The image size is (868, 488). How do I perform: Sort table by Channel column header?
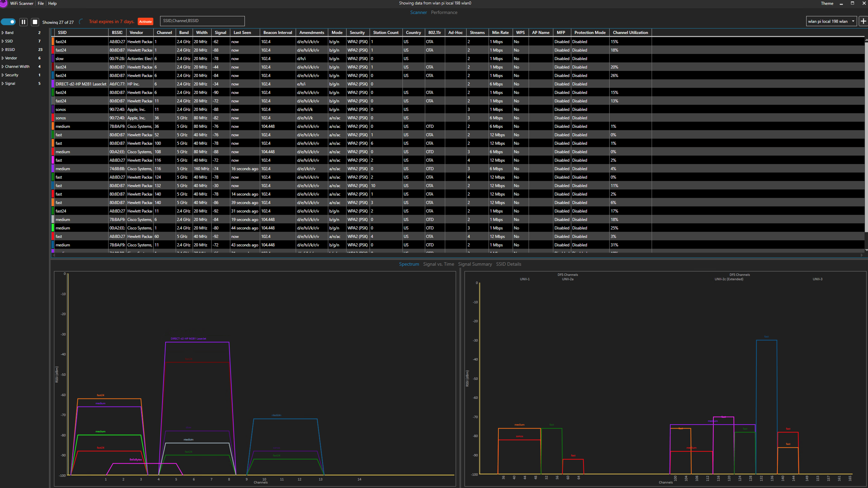[x=164, y=33]
